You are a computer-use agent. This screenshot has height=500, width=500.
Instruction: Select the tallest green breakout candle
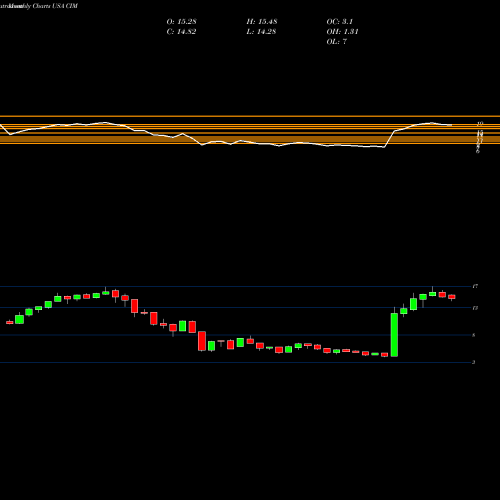pyautogui.click(x=394, y=334)
